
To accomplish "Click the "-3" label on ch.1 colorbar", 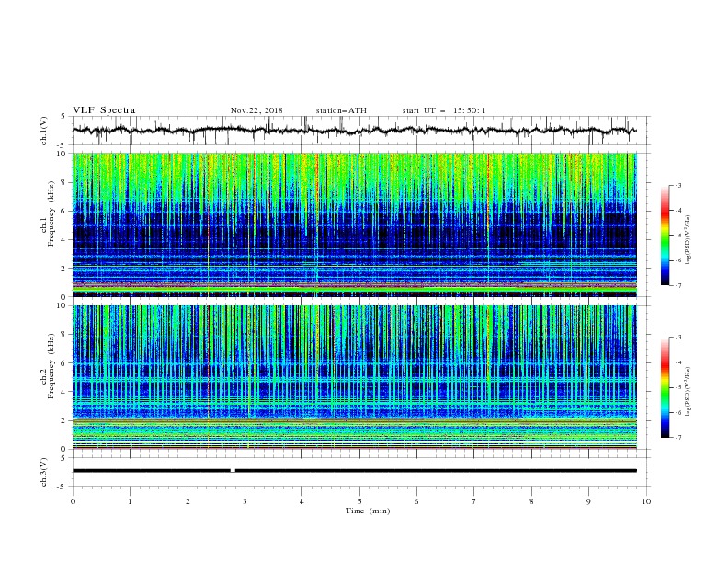I will [x=678, y=185].
